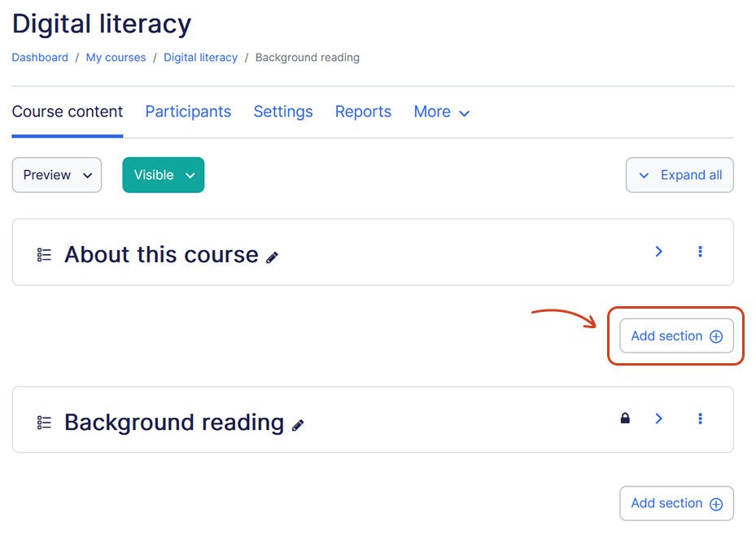This screenshot has width=756, height=535.
Task: Click the padlock icon on Background reading
Action: pyautogui.click(x=625, y=419)
